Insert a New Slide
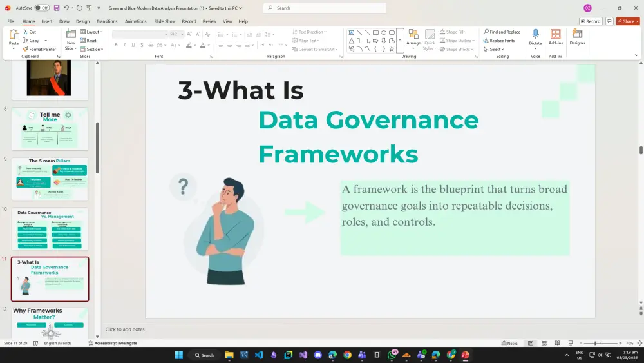This screenshot has height=363, width=644. pyautogui.click(x=71, y=39)
